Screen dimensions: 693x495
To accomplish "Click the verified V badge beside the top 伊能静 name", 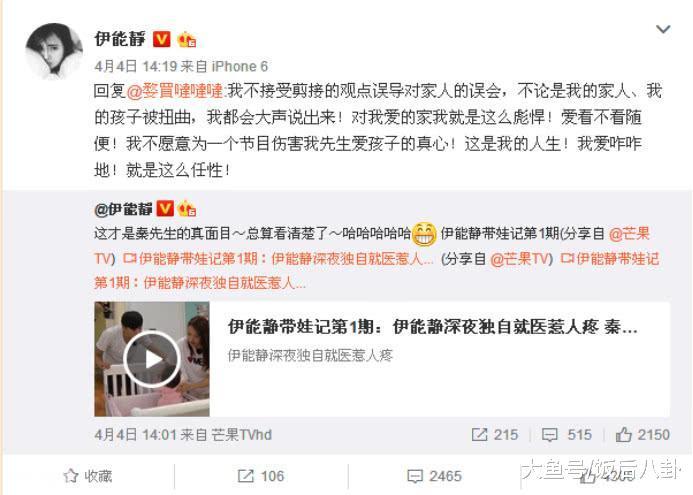I will [161, 39].
